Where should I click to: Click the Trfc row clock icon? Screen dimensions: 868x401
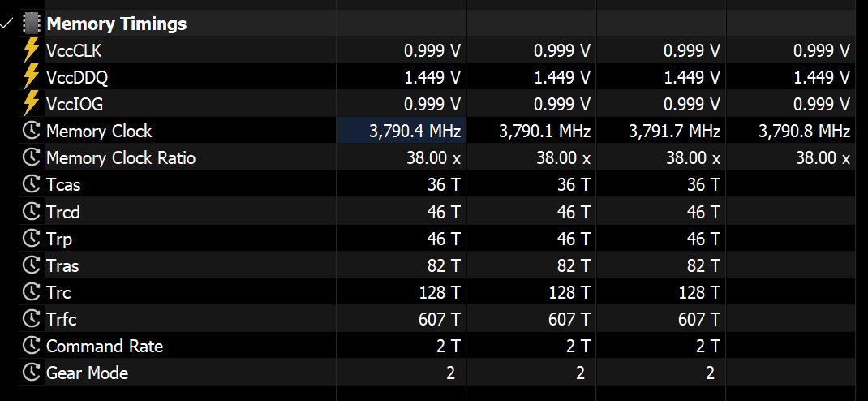pyautogui.click(x=31, y=319)
